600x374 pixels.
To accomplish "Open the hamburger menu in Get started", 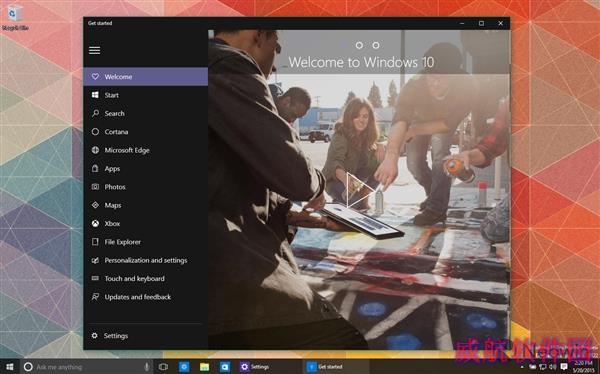I will coord(95,50).
